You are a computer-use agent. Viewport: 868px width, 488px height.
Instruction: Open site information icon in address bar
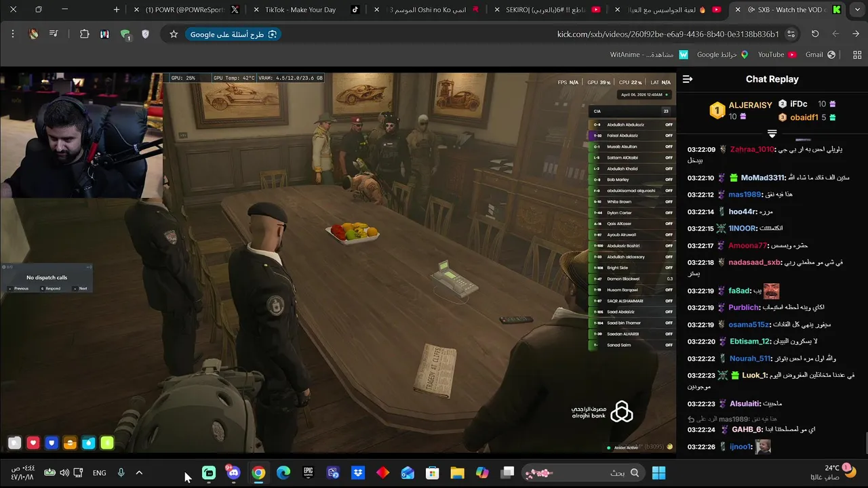tap(791, 34)
